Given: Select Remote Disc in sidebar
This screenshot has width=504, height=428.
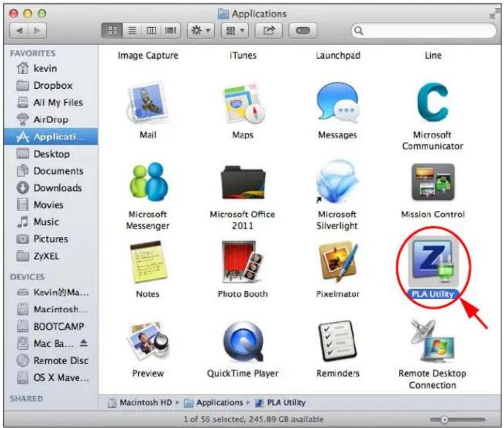Looking at the screenshot, I should coord(51,361).
